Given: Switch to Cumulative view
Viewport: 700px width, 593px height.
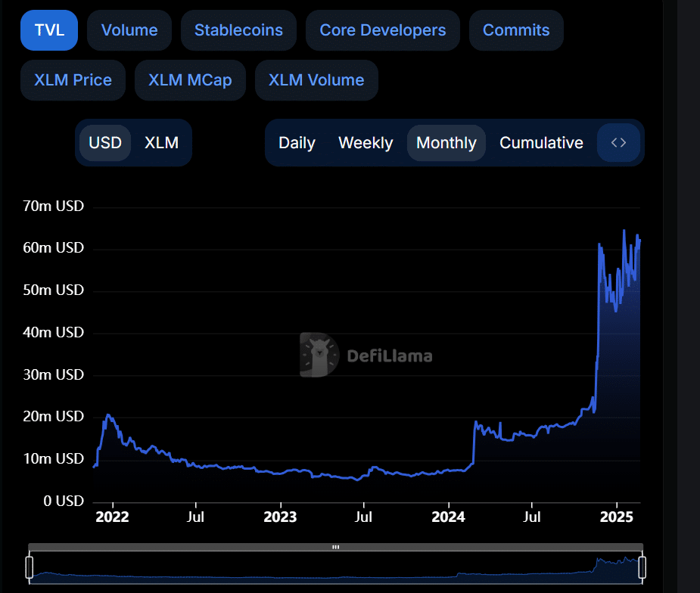Looking at the screenshot, I should (541, 143).
